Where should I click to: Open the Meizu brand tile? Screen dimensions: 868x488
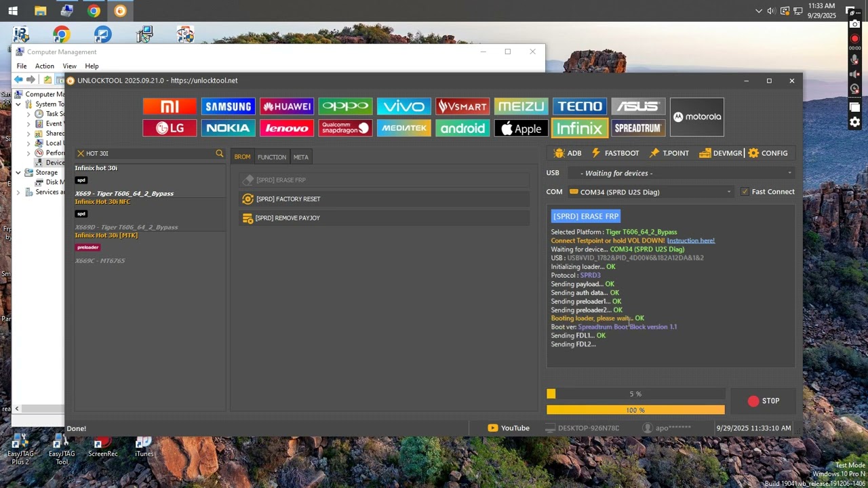[x=521, y=106]
